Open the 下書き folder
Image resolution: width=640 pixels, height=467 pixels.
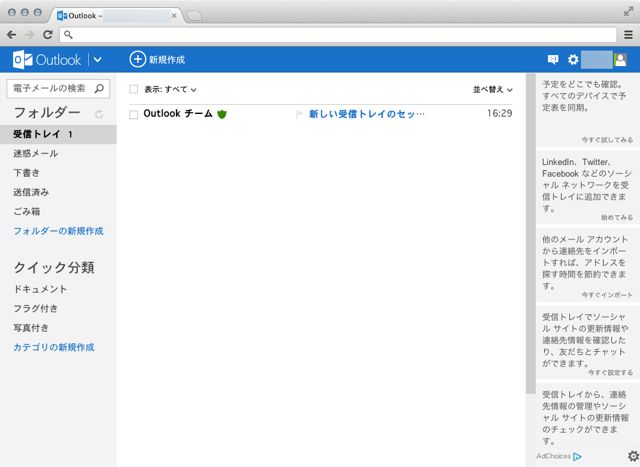(27, 173)
